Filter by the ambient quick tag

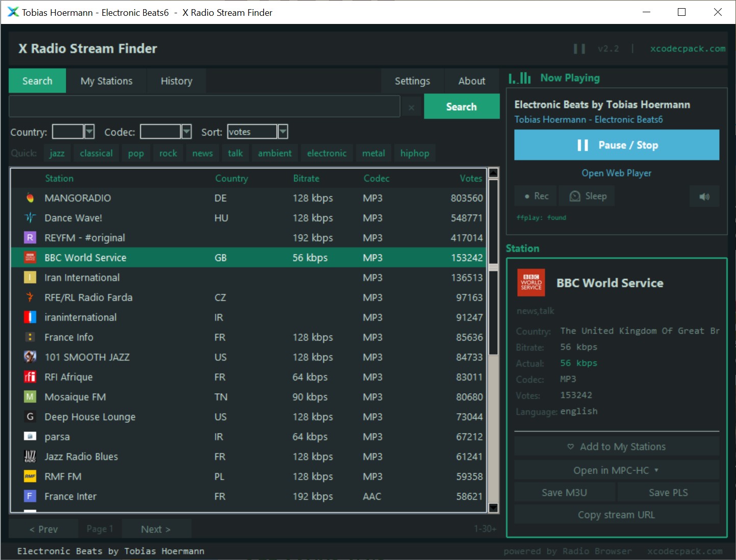275,153
